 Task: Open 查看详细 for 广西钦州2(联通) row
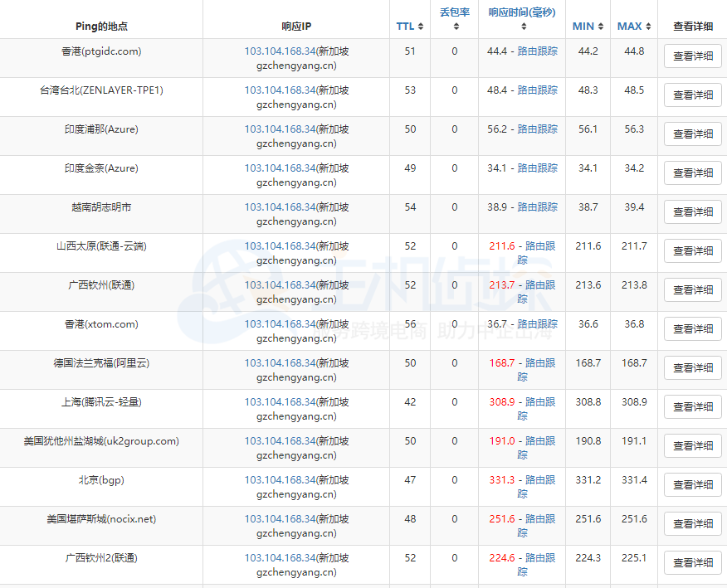tap(693, 562)
